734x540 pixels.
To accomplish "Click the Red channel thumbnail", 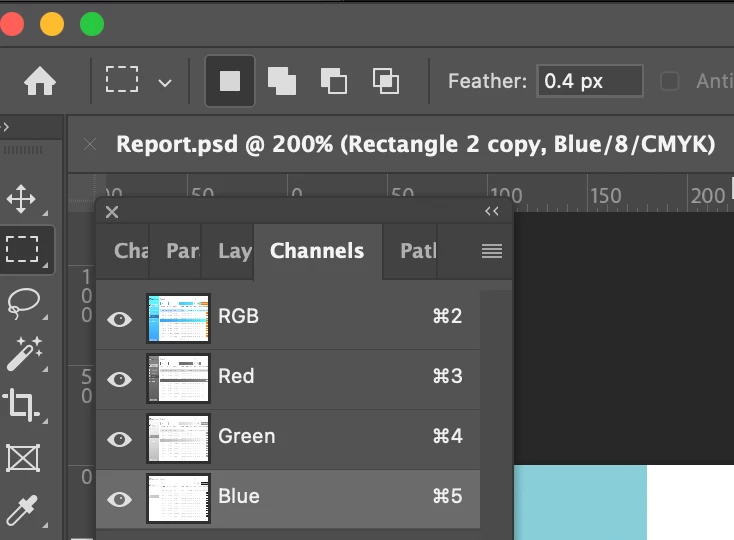I will click(178, 378).
